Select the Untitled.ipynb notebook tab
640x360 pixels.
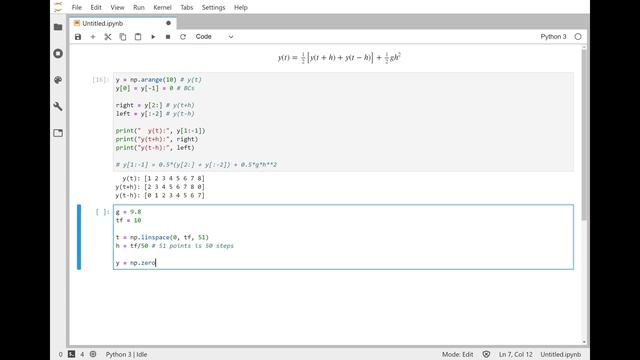[122, 23]
